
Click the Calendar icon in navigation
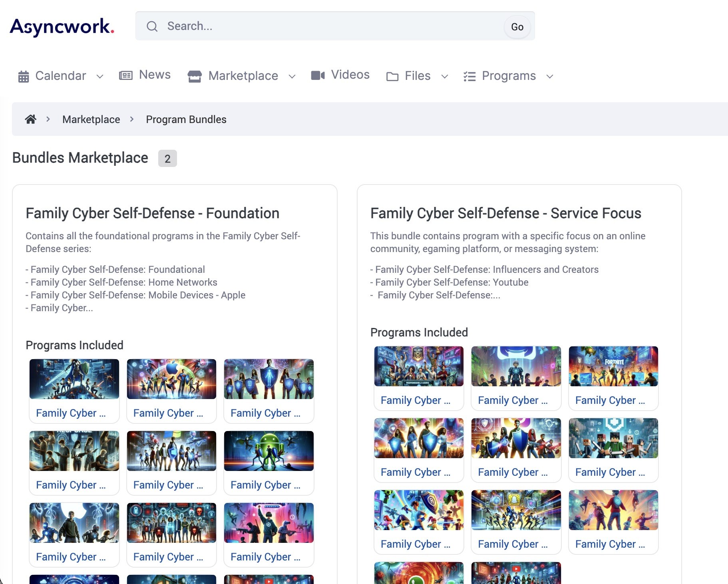point(24,76)
